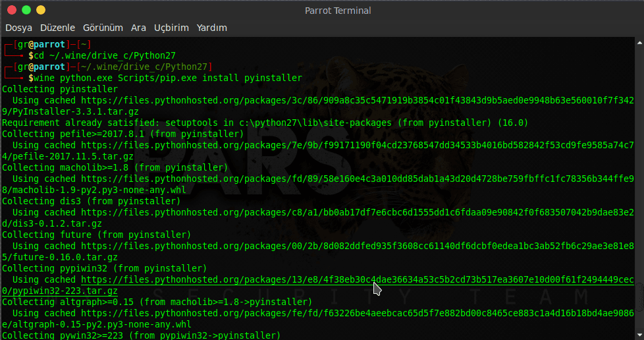
Task: Click the yellow window control button
Action: [x=41, y=10]
